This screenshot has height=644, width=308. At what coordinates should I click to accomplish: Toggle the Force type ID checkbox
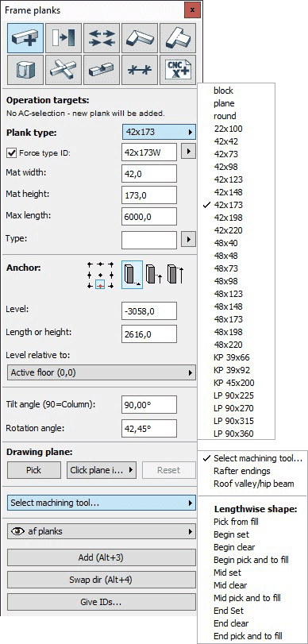(x=11, y=153)
